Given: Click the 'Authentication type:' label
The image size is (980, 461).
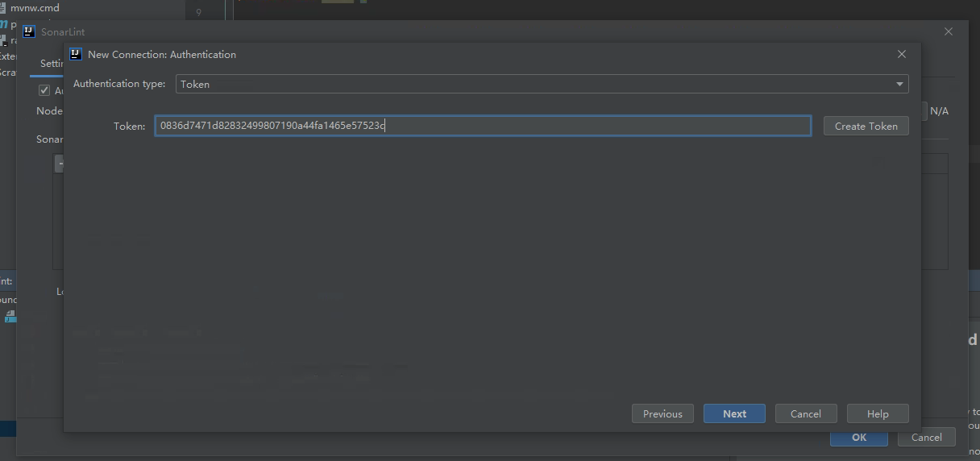Looking at the screenshot, I should 119,84.
